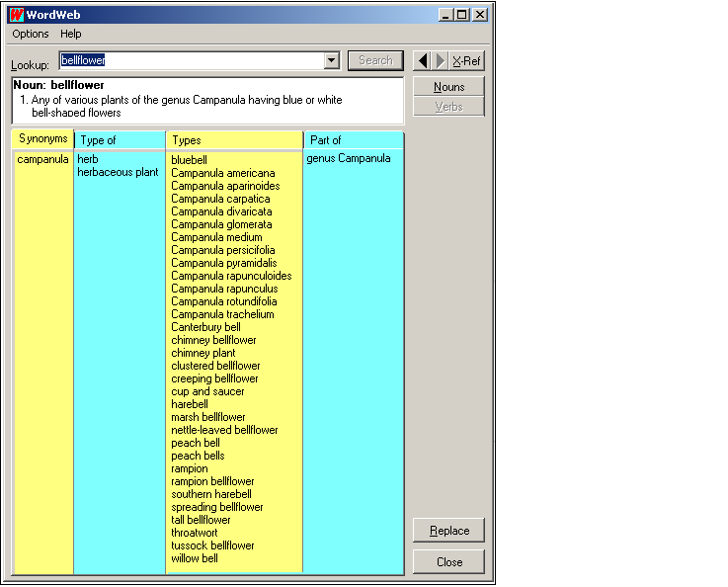Select the synonym campanula
This screenshot has width=728, height=587.
coord(43,159)
